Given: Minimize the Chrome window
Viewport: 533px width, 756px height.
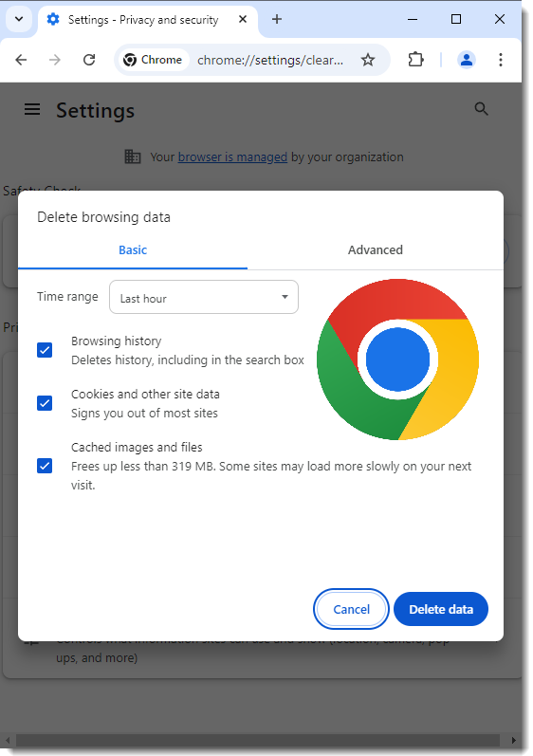Looking at the screenshot, I should pos(413,19).
